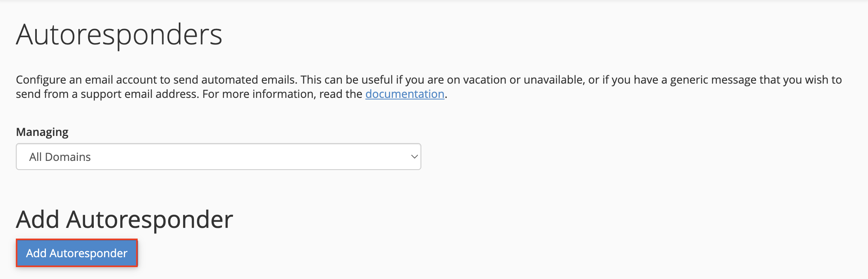
Task: Follow the underlined documentation hyperlink
Action: coord(405,94)
